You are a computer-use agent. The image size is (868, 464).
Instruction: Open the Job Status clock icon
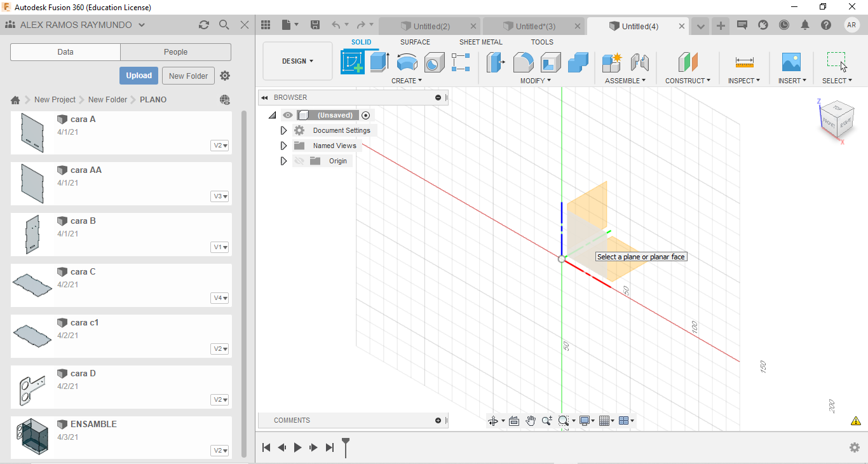[x=784, y=25]
